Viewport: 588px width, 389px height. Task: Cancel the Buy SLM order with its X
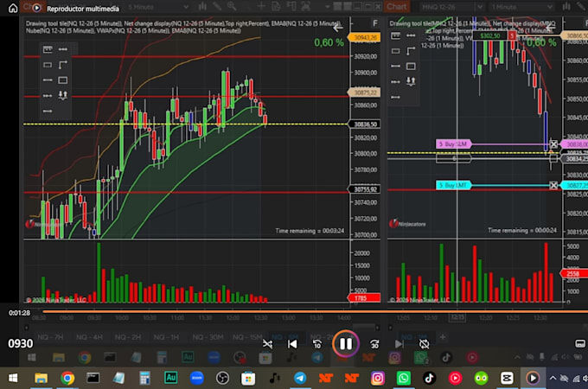(553, 144)
